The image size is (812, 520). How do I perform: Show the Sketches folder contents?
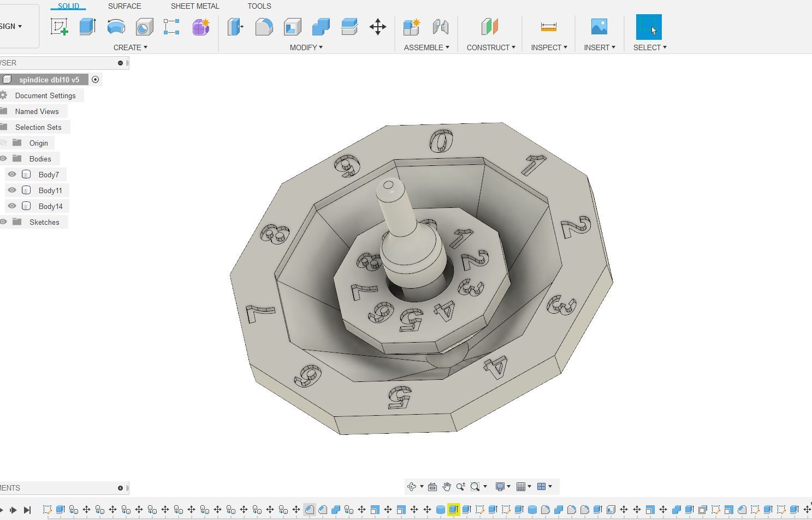tap(44, 222)
